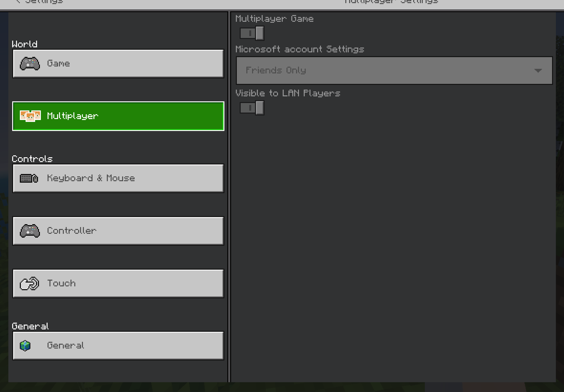This screenshot has width=564, height=392.
Task: Toggle Visible to LAN Players switch
Action: (x=252, y=108)
